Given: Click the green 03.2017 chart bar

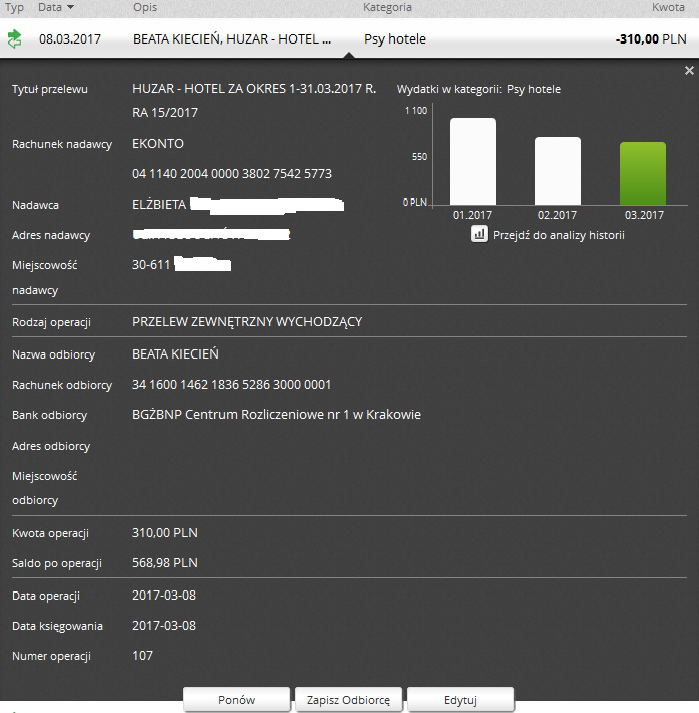Looking at the screenshot, I should [x=643, y=174].
